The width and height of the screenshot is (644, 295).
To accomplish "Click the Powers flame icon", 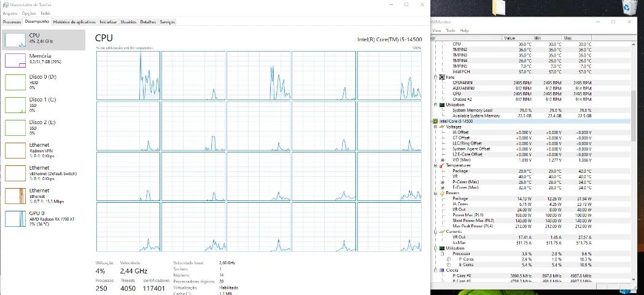I will pyautogui.click(x=443, y=193).
